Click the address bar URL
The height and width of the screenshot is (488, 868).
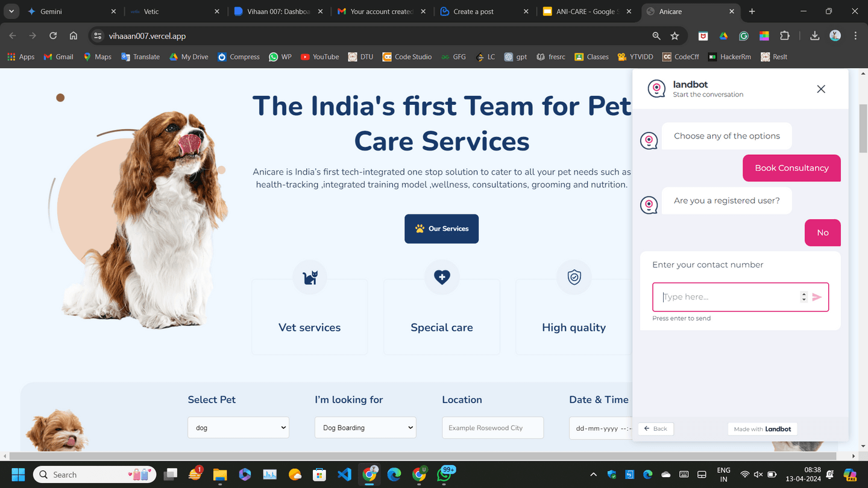(x=147, y=36)
